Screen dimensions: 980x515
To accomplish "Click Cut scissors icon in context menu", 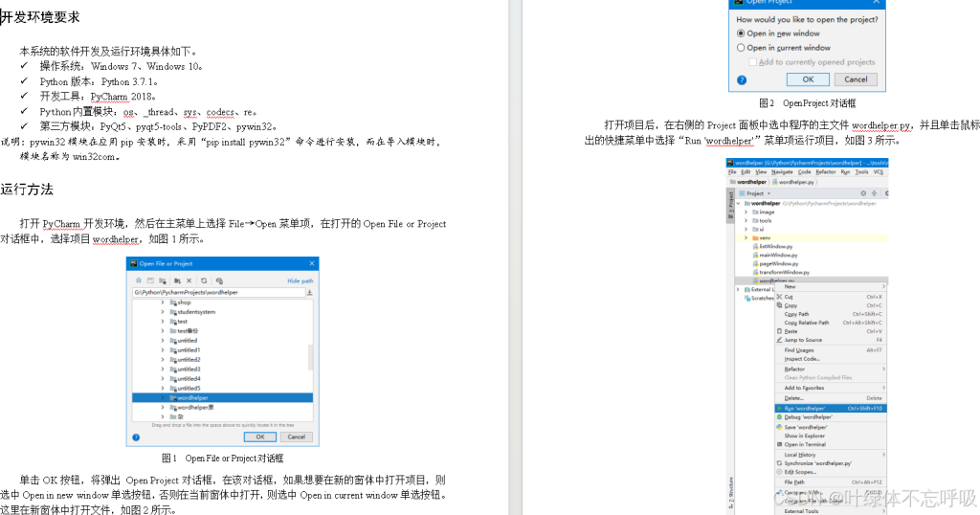I will 779,297.
